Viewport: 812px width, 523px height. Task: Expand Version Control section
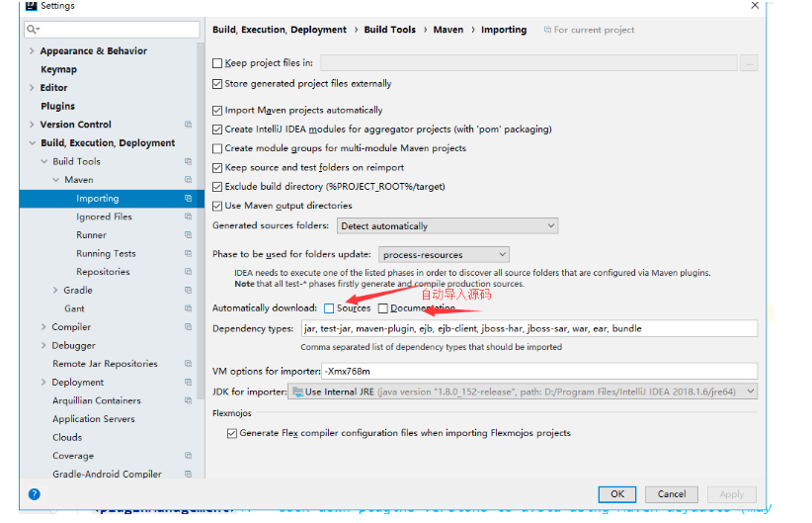point(33,125)
